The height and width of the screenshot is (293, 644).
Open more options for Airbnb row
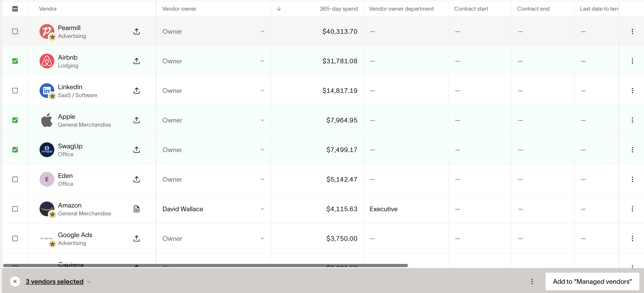tap(632, 61)
